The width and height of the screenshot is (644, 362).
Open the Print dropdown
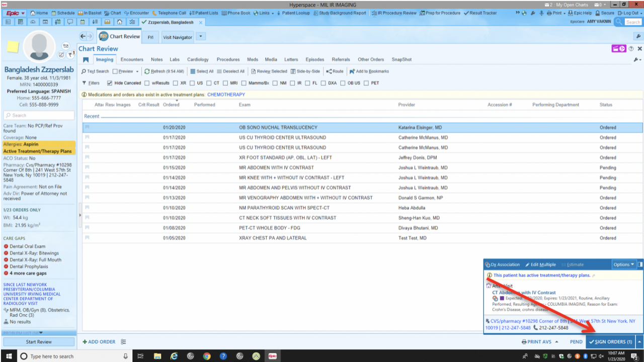[x=556, y=13]
